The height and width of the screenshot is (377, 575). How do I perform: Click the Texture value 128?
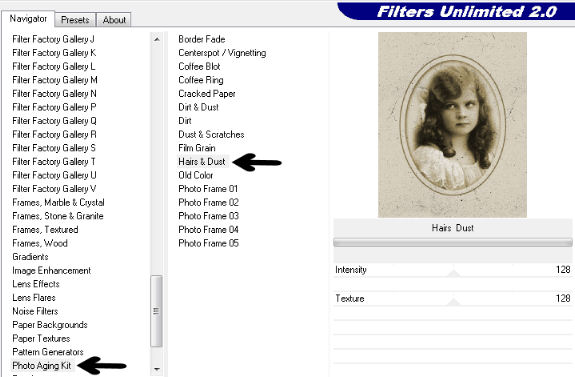(563, 298)
